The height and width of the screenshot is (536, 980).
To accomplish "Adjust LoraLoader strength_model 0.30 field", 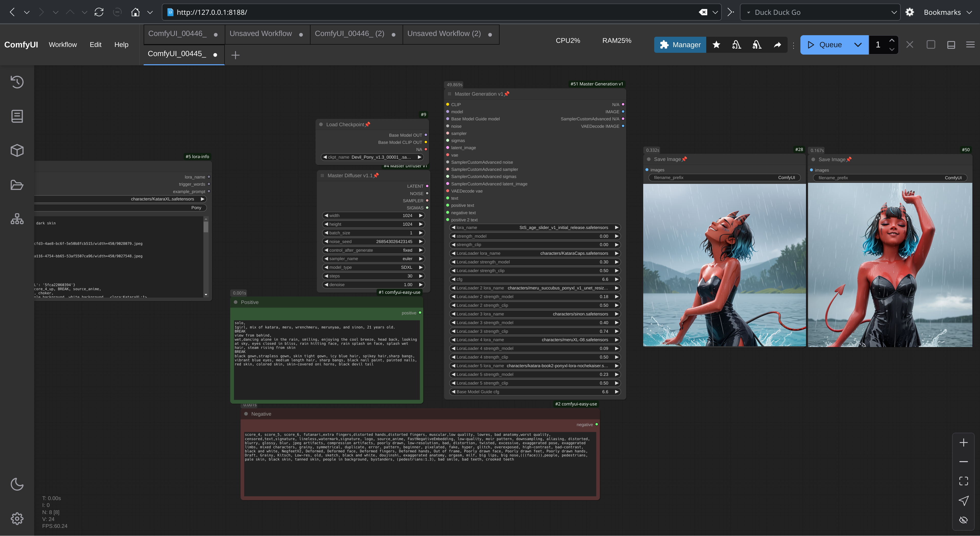I will click(x=535, y=262).
